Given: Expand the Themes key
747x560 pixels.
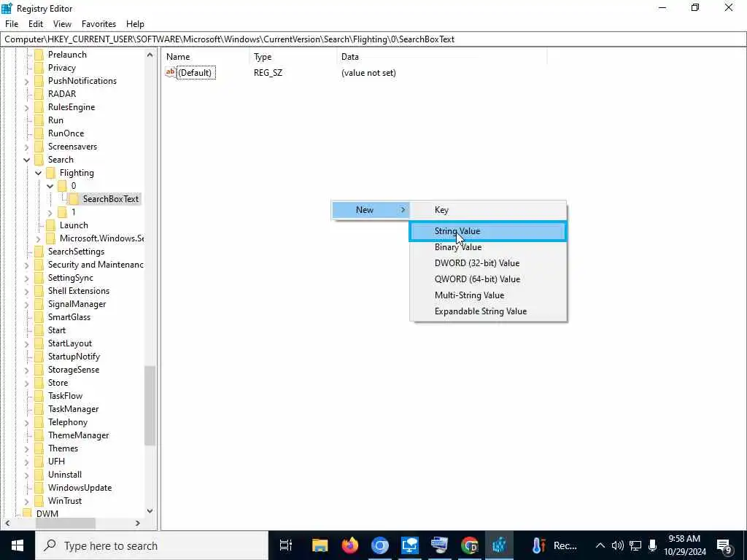Looking at the screenshot, I should (x=27, y=449).
